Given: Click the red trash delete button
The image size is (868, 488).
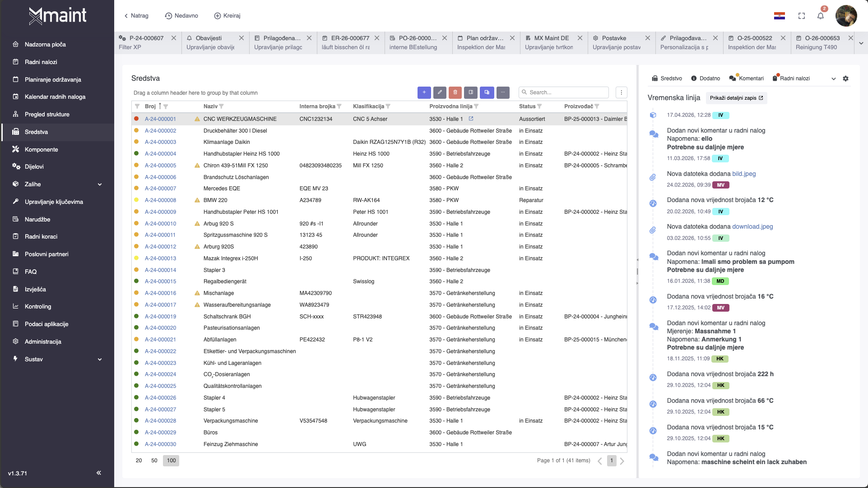Looking at the screenshot, I should (455, 92).
